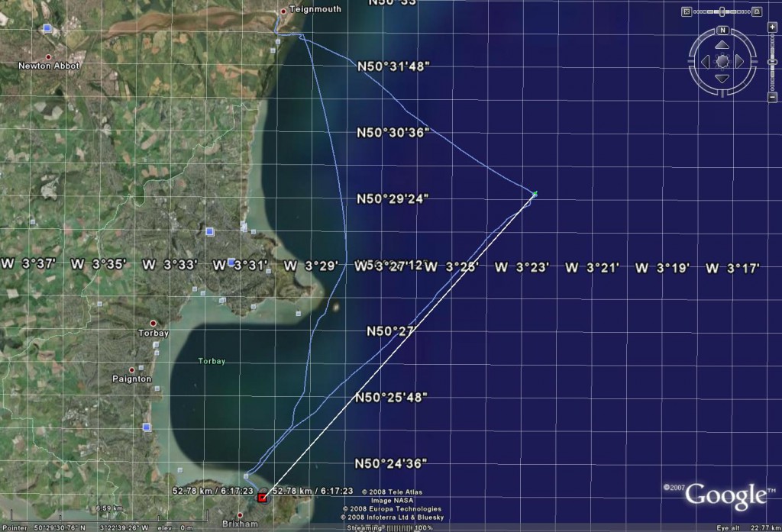The width and height of the screenshot is (782, 532).
Task: Click the green marker at the track's eastern tip
Action: [x=535, y=193]
